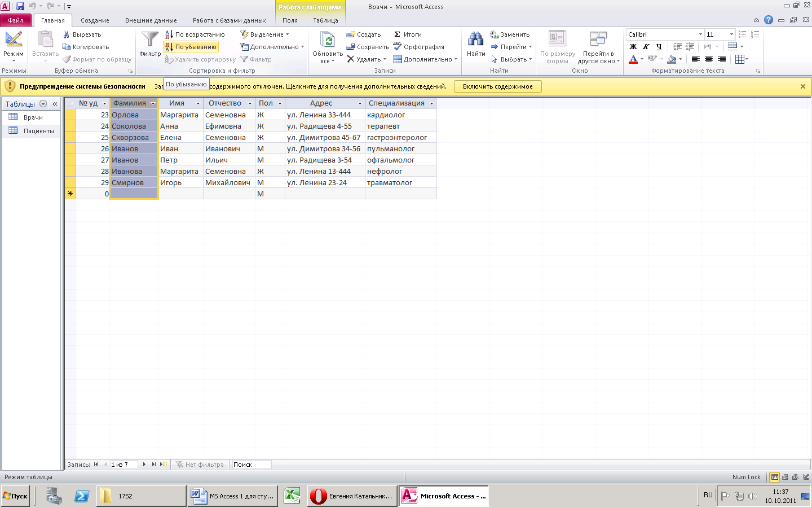Click font color red A swatch
Image resolution: width=812 pixels, height=508 pixels.
tap(633, 59)
